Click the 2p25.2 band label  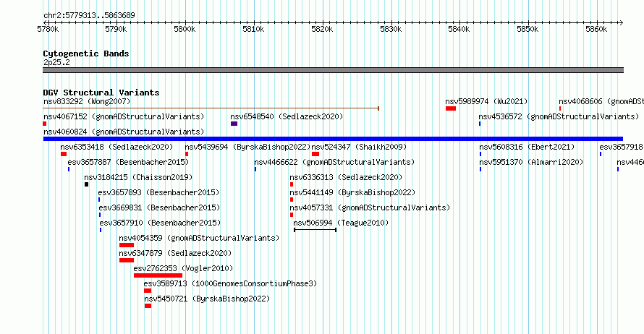[x=56, y=62]
